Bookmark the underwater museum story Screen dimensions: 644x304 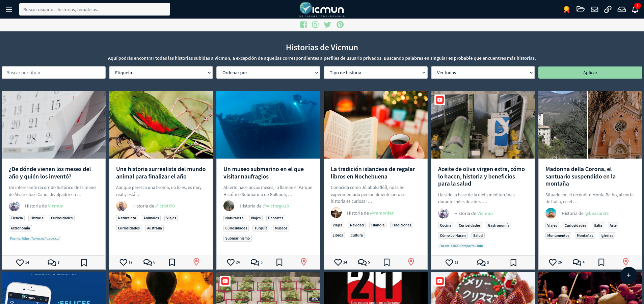click(279, 262)
